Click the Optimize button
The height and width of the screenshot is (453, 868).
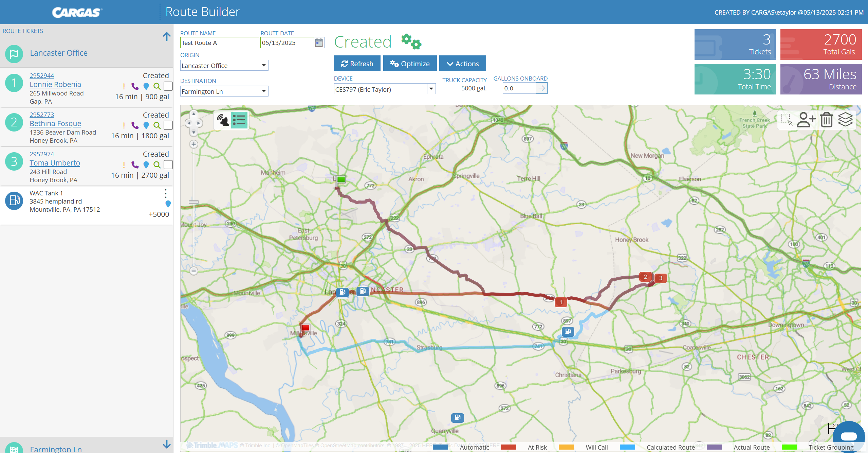(x=410, y=64)
